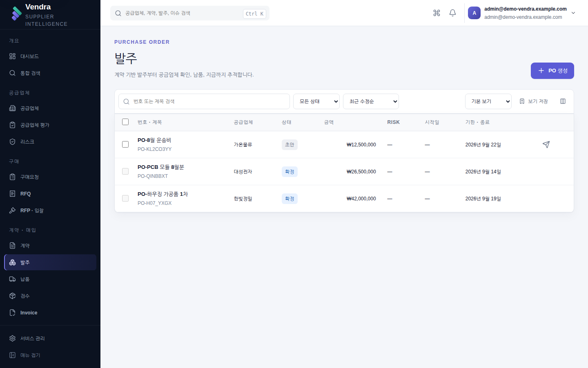Click the Vendra logo icon

(x=16, y=13)
